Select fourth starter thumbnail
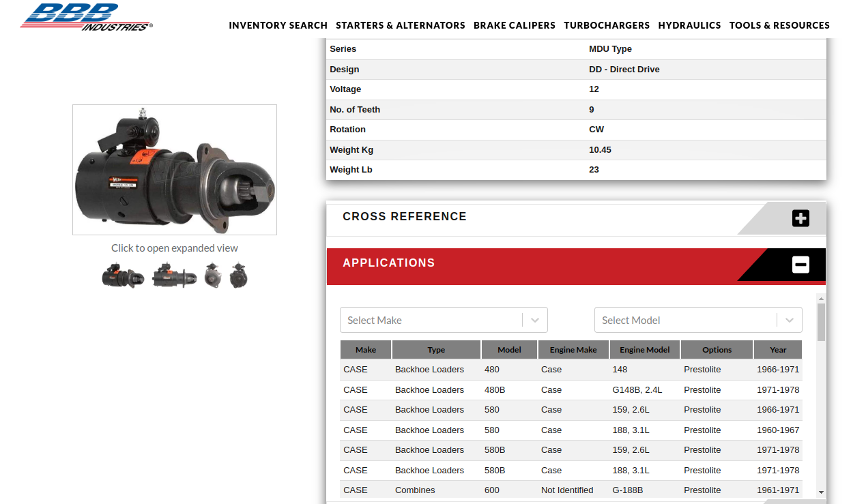Image resolution: width=866 pixels, height=504 pixels. 238,276
